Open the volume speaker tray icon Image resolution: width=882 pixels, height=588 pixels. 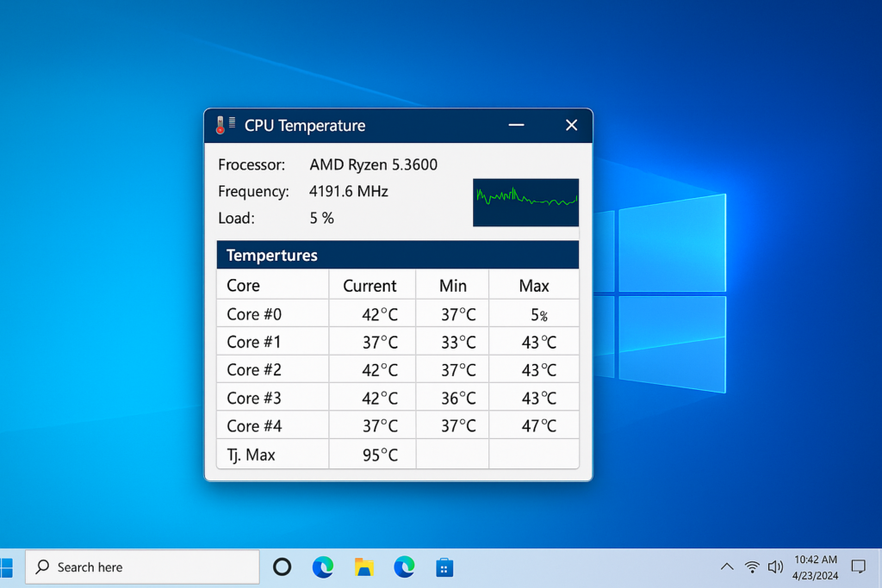coord(776,566)
